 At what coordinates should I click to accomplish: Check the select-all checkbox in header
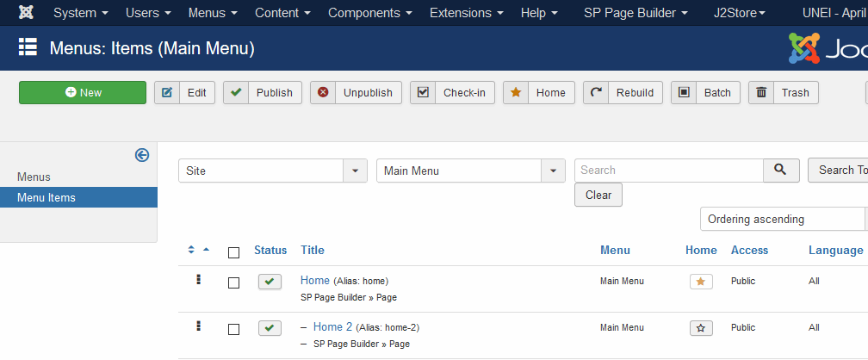[x=233, y=252]
